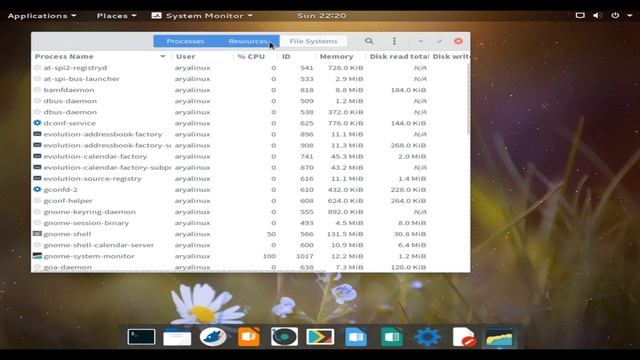
Task: Click the 184.0 KiB disk read value
Action: [x=408, y=90]
